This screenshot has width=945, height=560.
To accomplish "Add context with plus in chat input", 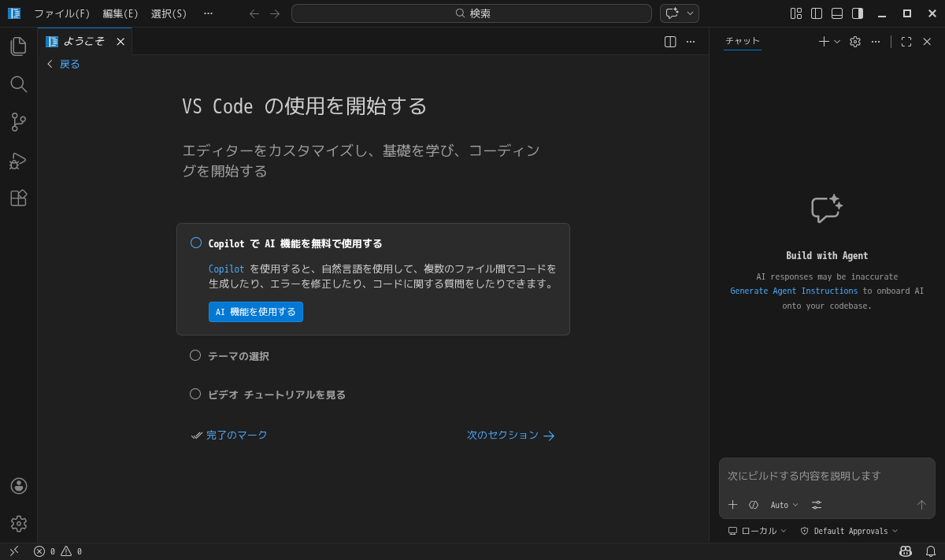I will point(733,505).
